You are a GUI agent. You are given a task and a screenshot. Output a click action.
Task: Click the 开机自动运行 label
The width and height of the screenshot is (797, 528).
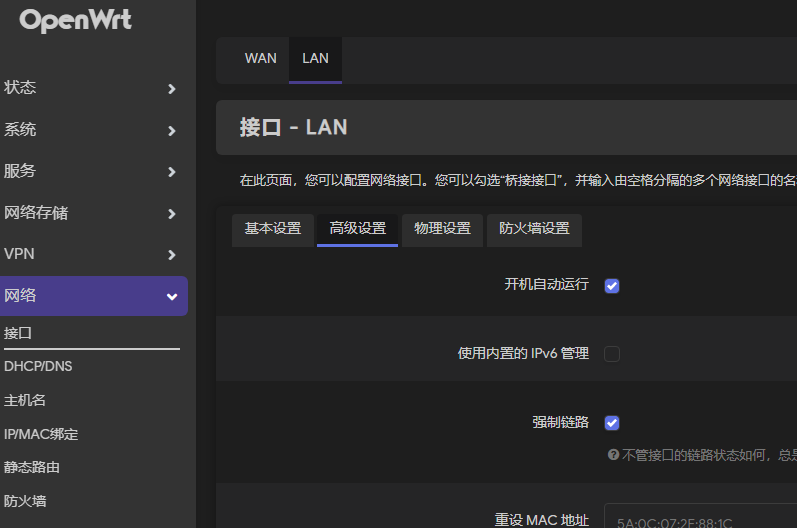[x=547, y=284]
